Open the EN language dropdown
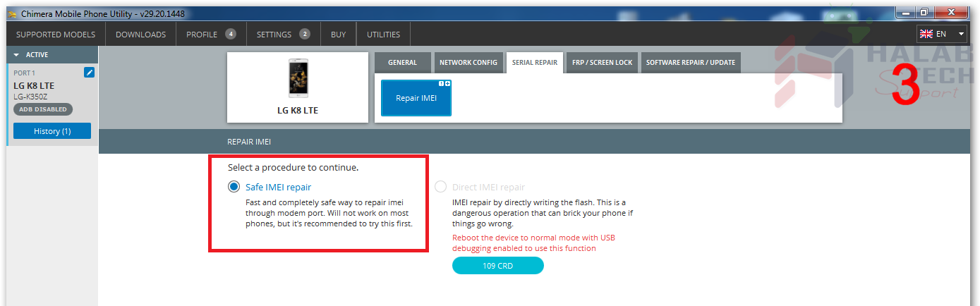The image size is (980, 306). tap(942, 34)
